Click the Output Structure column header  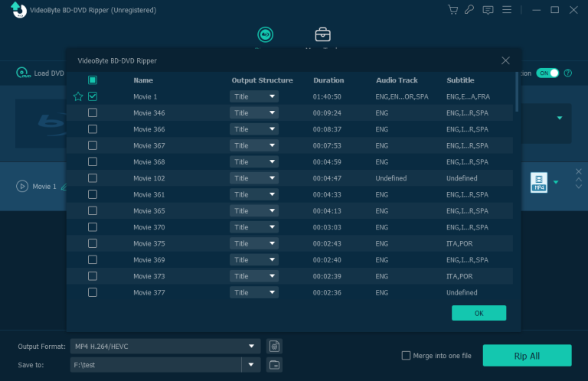[262, 80]
